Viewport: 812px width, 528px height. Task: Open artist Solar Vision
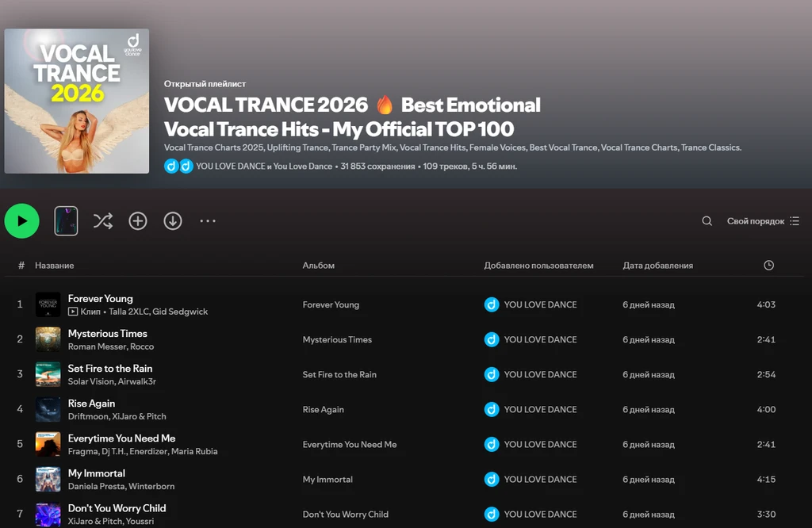(91, 381)
